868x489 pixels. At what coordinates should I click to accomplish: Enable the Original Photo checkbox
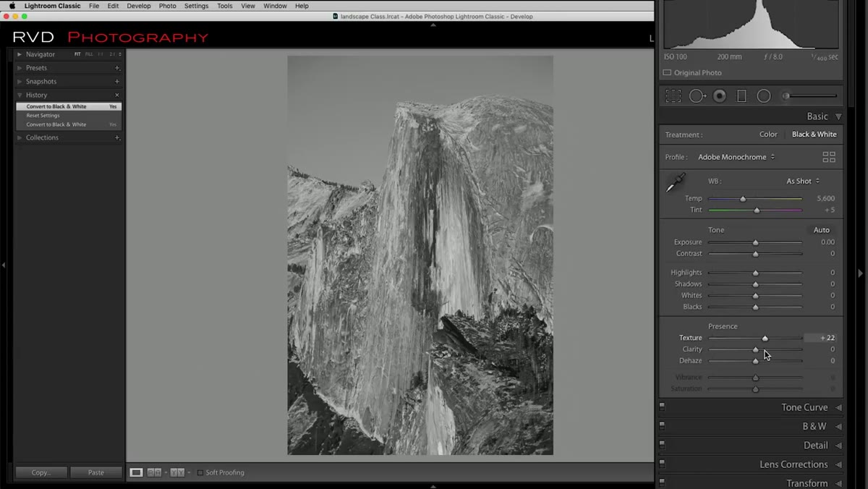[x=667, y=72]
